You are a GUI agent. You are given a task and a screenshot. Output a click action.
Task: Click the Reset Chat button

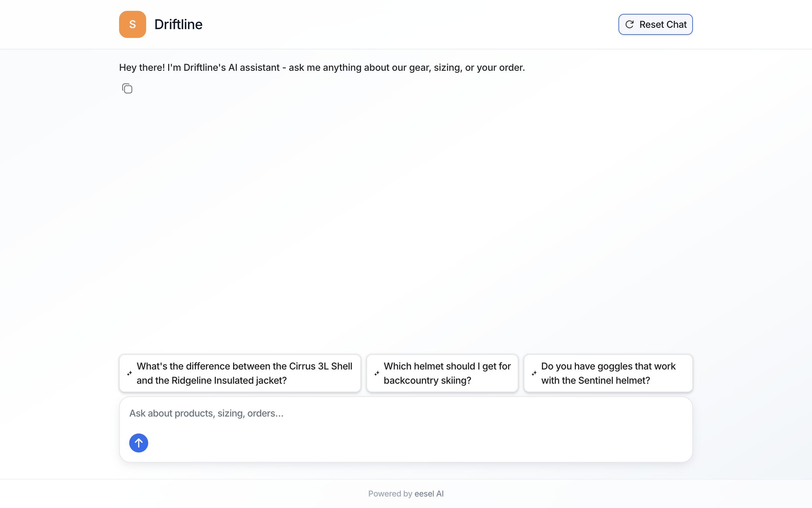pyautogui.click(x=655, y=24)
